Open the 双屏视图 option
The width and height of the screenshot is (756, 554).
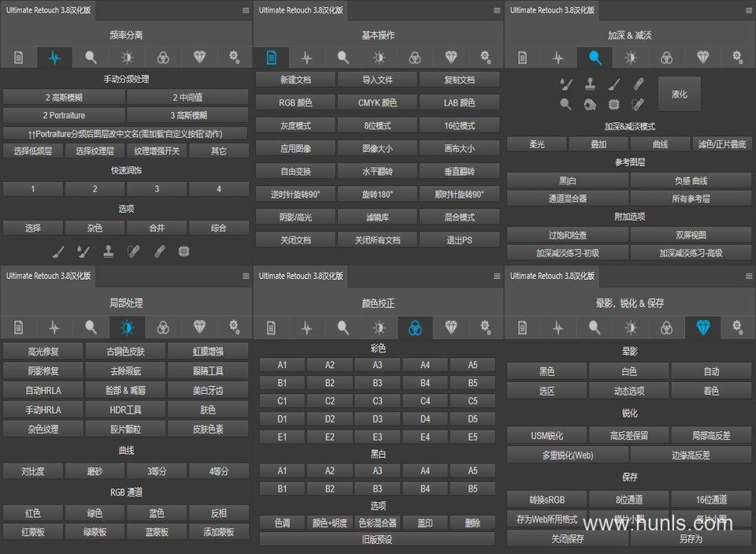pos(691,235)
